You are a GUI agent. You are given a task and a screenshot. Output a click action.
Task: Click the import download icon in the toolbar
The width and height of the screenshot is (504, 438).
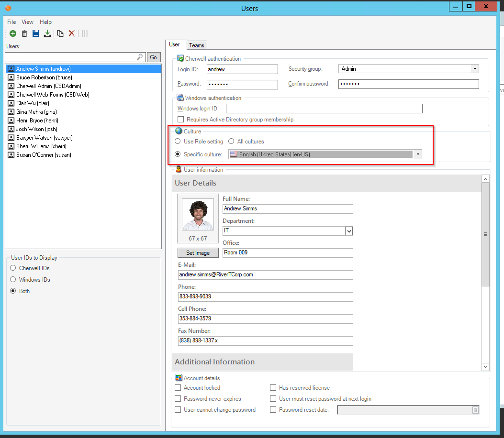coord(47,33)
